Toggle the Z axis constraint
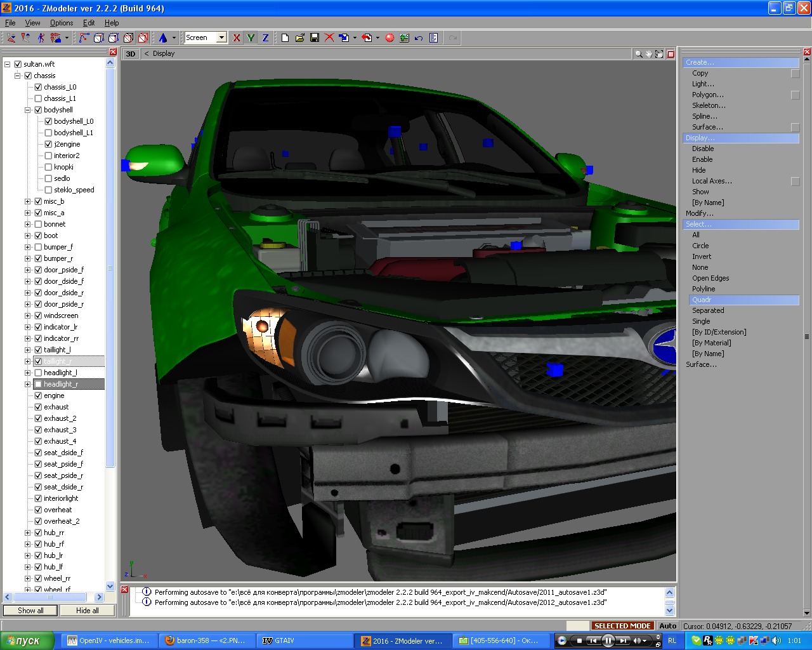Screen dimensions: 812x650 pyautogui.click(x=265, y=38)
